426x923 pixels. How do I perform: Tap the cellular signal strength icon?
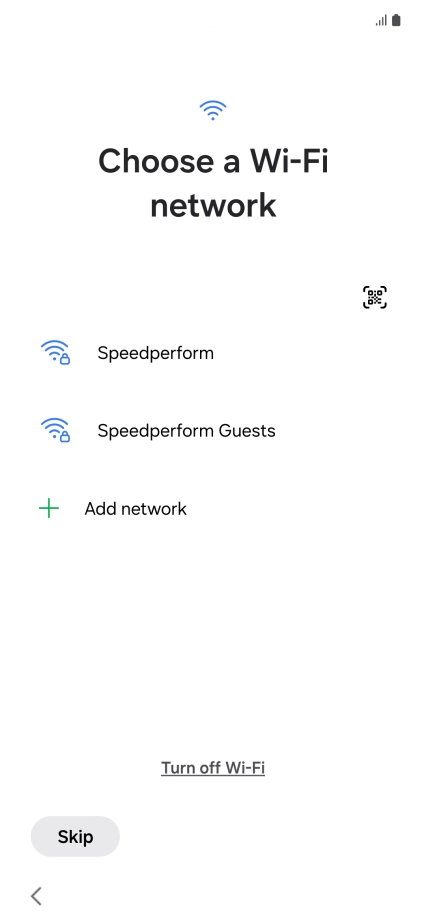pos(381,21)
